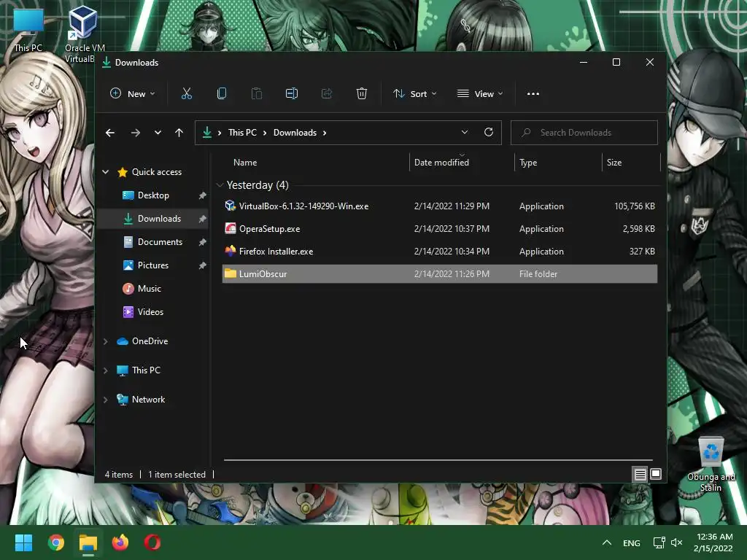Expand the OneDrive tree node
The height and width of the screenshot is (560, 747).
pyautogui.click(x=105, y=341)
